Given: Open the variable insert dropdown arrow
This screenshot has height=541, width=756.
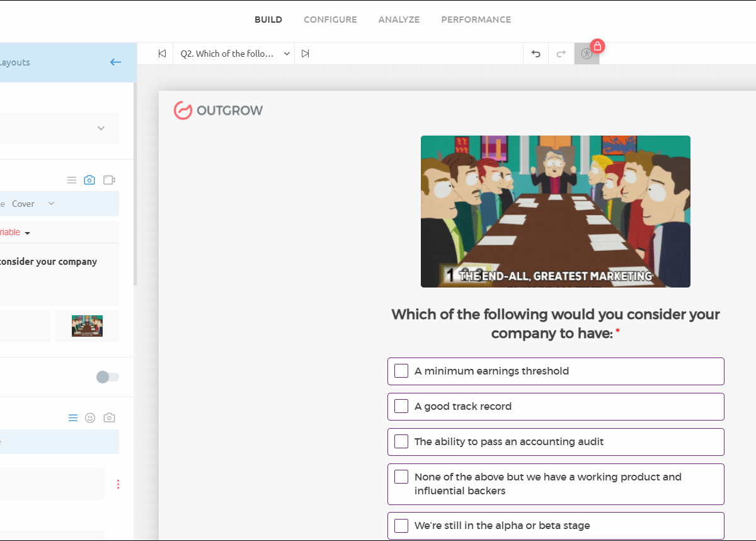Looking at the screenshot, I should tap(27, 233).
